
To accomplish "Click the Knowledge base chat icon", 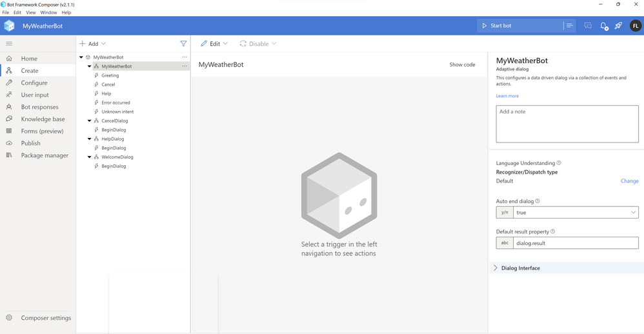I will coord(9,119).
